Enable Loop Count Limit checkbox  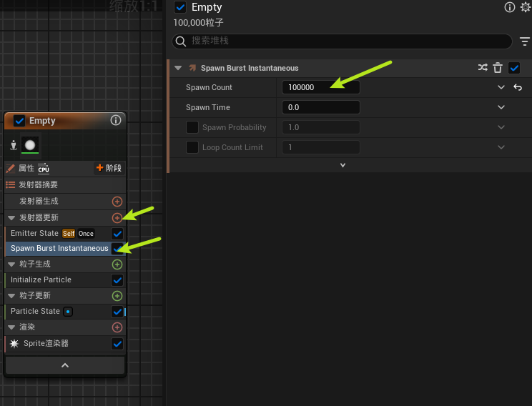[x=192, y=147]
